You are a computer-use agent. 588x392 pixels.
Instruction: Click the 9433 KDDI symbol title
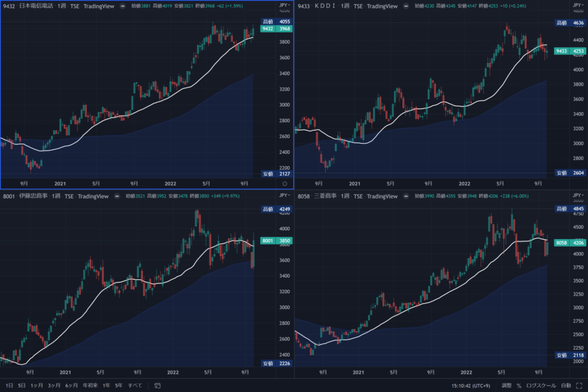coord(316,6)
